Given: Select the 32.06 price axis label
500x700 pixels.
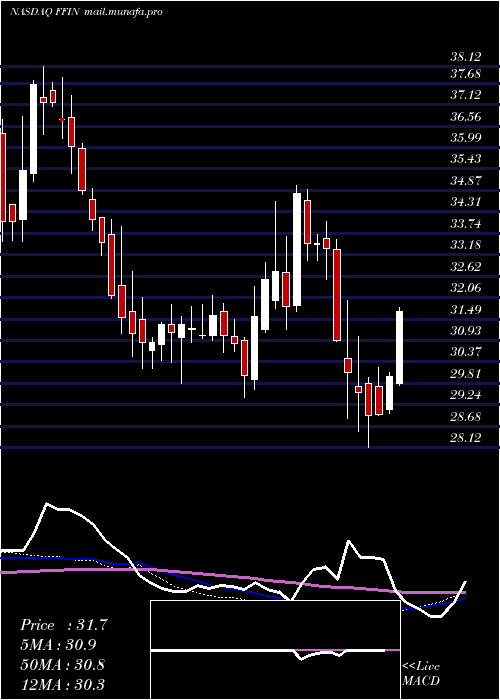Looking at the screenshot, I should click(466, 288).
